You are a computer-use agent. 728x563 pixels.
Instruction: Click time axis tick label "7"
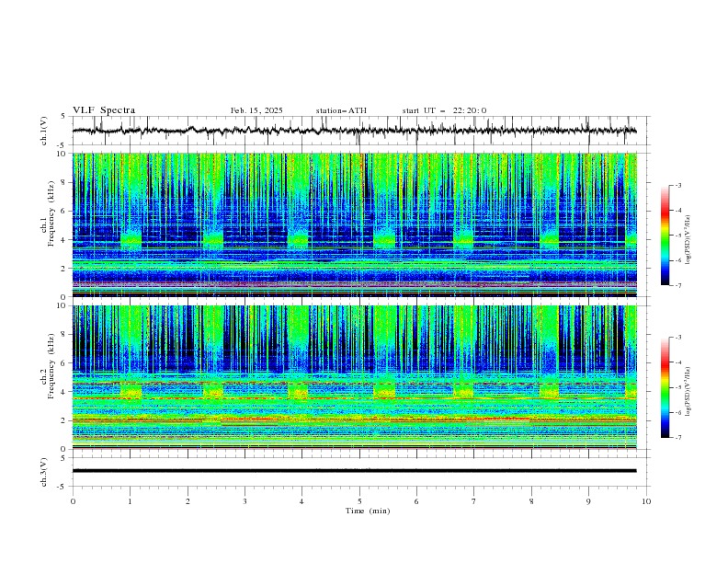tap(474, 501)
